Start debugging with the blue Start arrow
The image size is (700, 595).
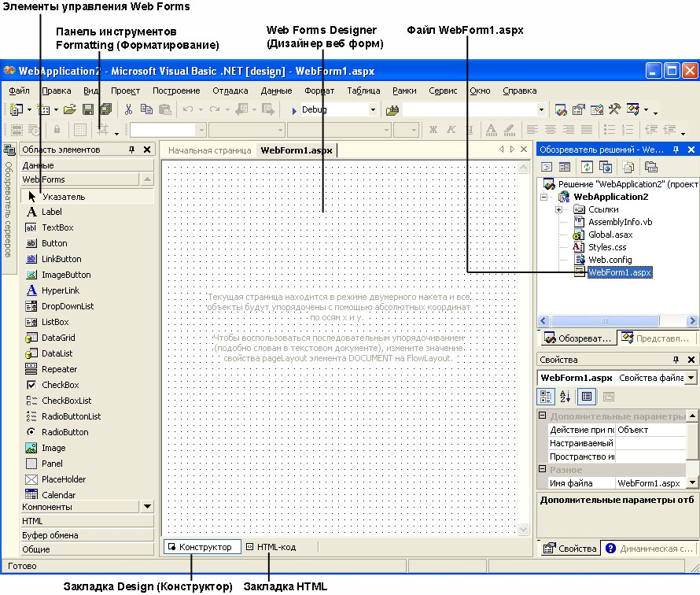(x=293, y=110)
